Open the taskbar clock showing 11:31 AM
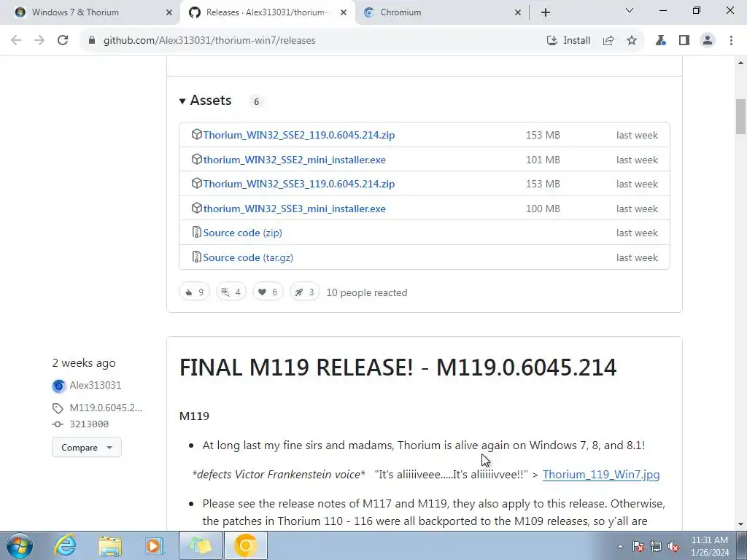The height and width of the screenshot is (560, 747). coord(709,546)
